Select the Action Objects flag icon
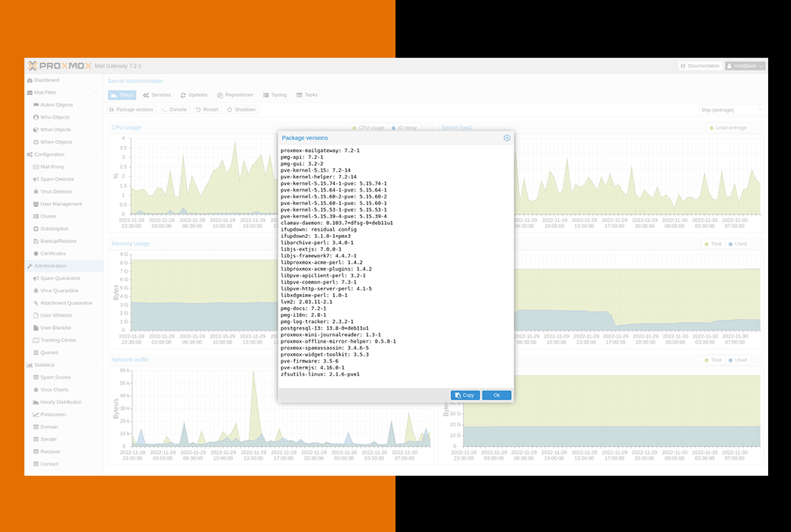The width and height of the screenshot is (791, 532). tap(36, 105)
